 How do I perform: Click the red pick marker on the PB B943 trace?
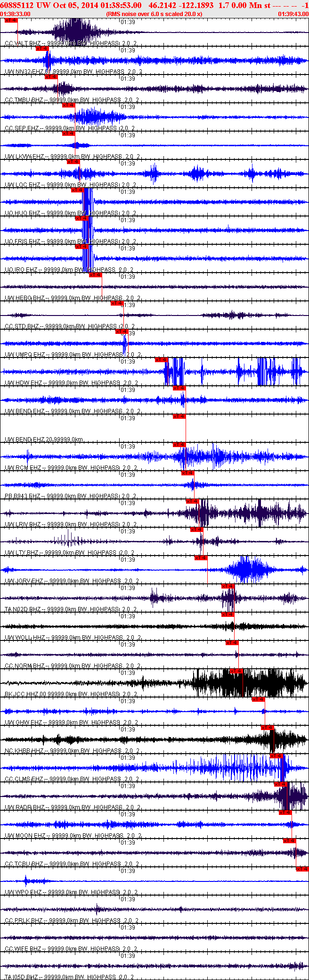[x=187, y=473]
